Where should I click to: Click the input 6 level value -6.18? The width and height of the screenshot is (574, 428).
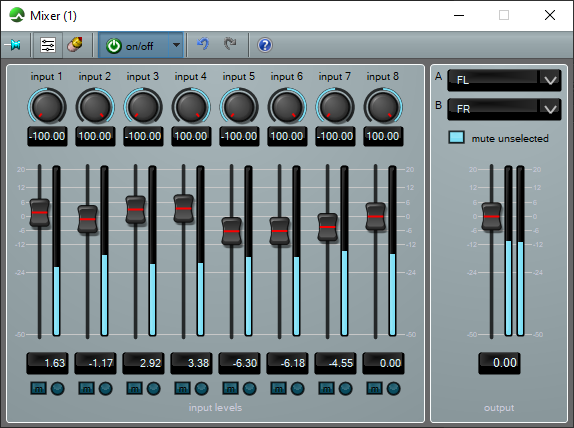coord(287,363)
